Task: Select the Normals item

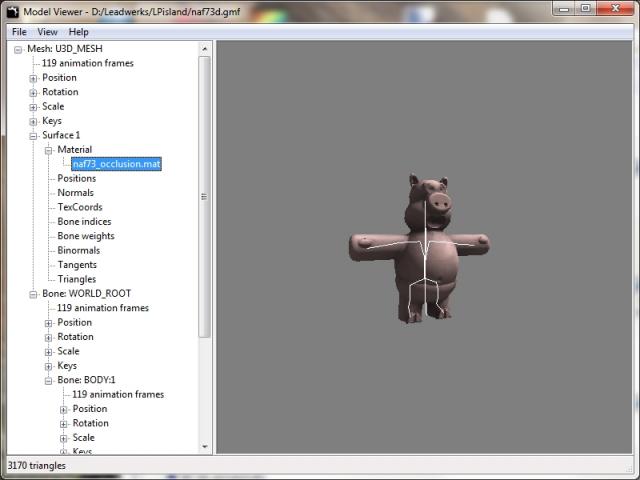Action: 75,193
